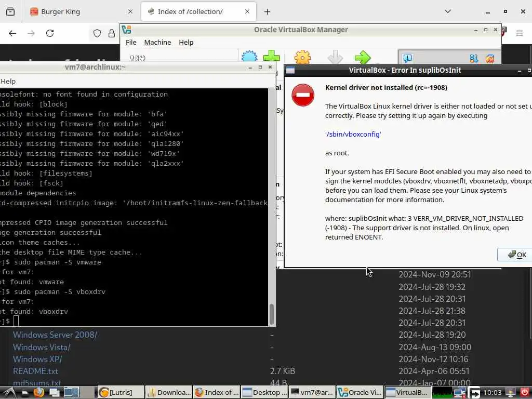
Task: Click the blue notification center icon
Action: tap(407, 58)
